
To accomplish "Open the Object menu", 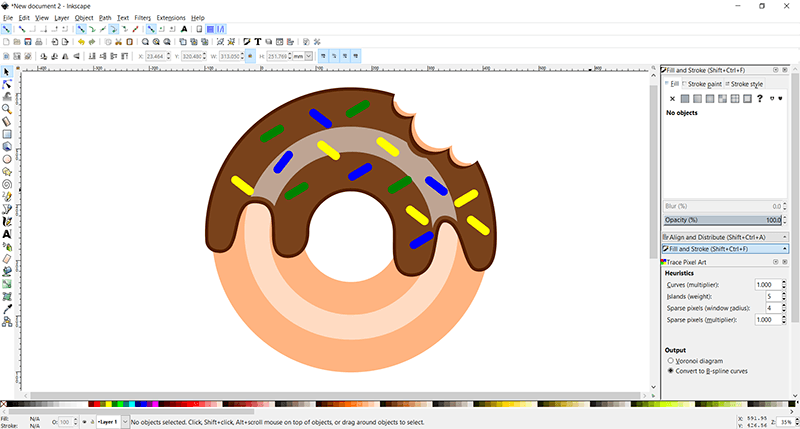I will [x=84, y=18].
